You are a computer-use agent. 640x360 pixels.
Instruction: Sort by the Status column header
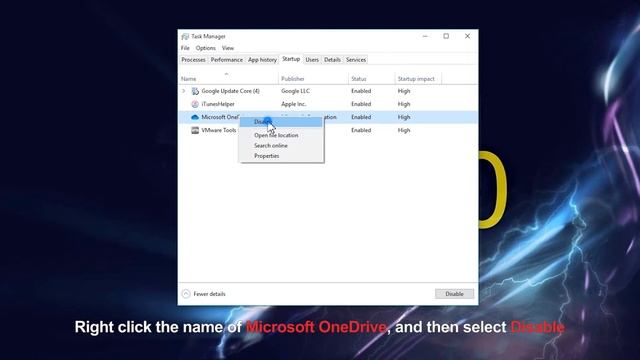371,79
